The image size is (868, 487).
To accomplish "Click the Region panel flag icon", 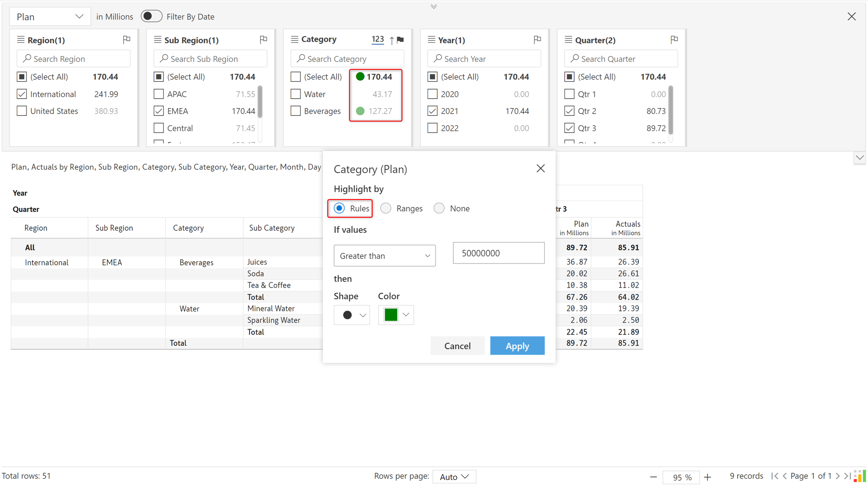I will click(x=127, y=40).
